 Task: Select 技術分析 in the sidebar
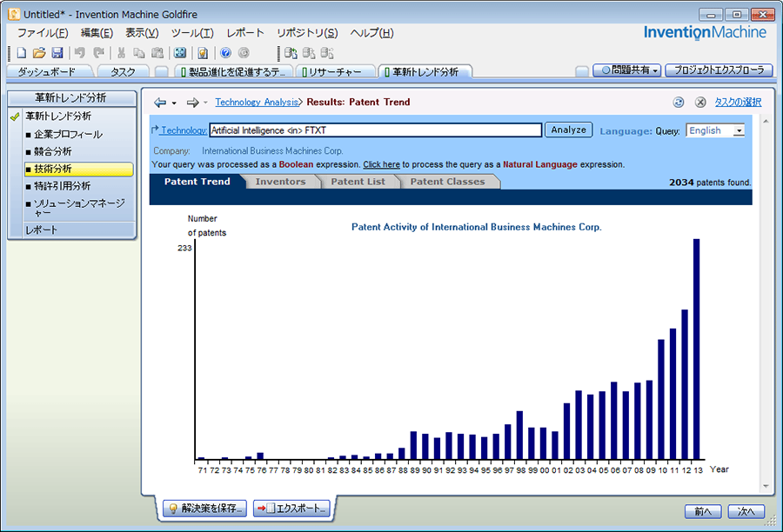coord(79,170)
